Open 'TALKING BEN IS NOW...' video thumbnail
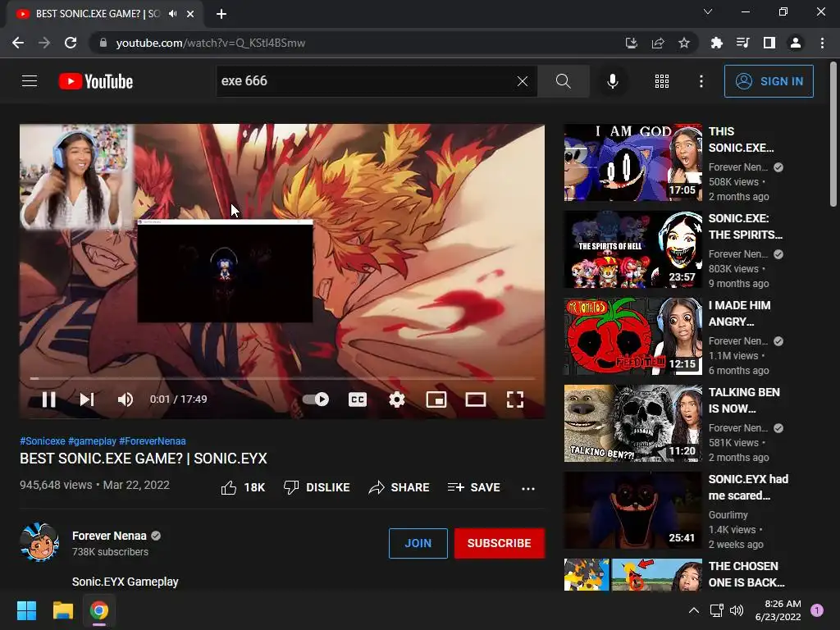This screenshot has height=630, width=840. click(x=632, y=423)
